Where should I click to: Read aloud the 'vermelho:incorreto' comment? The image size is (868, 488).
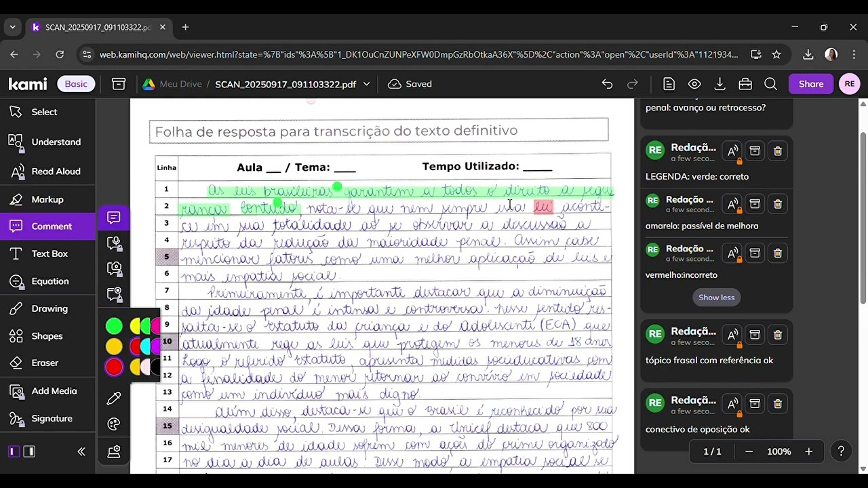click(x=732, y=253)
